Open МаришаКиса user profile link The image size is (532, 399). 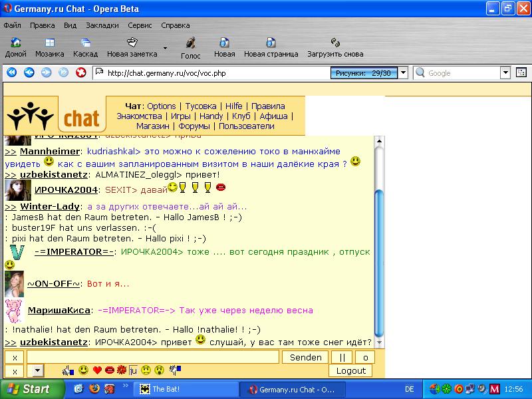point(59,310)
